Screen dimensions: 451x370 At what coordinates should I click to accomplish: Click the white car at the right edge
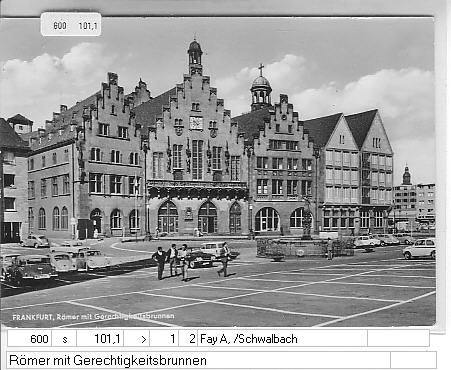[419, 249]
